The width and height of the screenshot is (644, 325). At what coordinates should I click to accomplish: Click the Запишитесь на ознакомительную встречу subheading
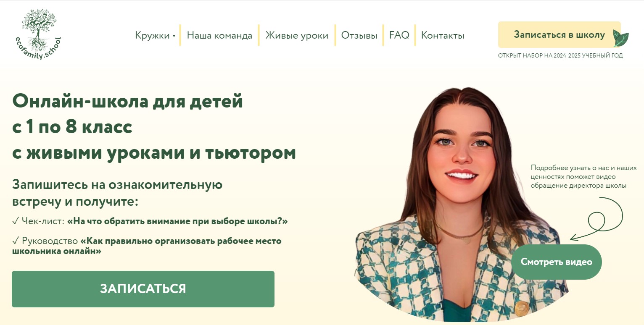click(117, 193)
